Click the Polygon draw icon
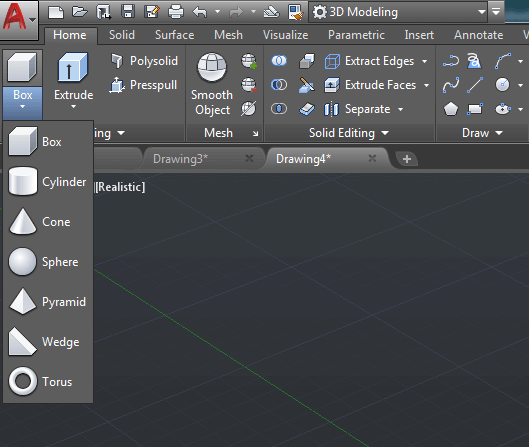Image resolution: width=529 pixels, height=447 pixels. pyautogui.click(x=451, y=109)
